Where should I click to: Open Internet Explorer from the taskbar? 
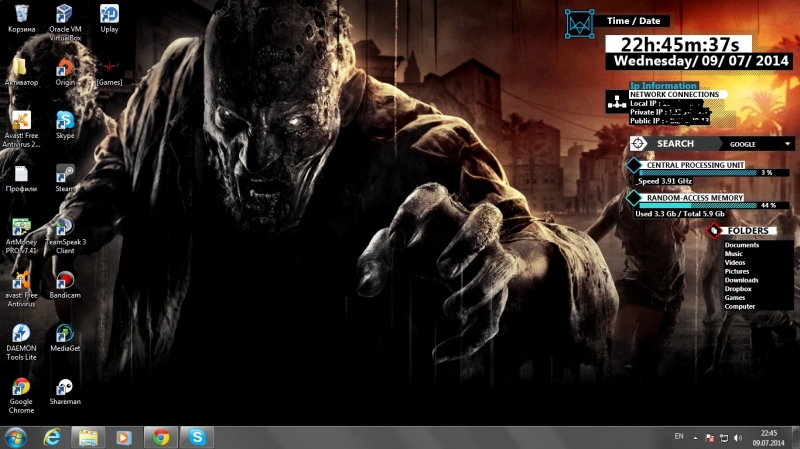(52, 438)
